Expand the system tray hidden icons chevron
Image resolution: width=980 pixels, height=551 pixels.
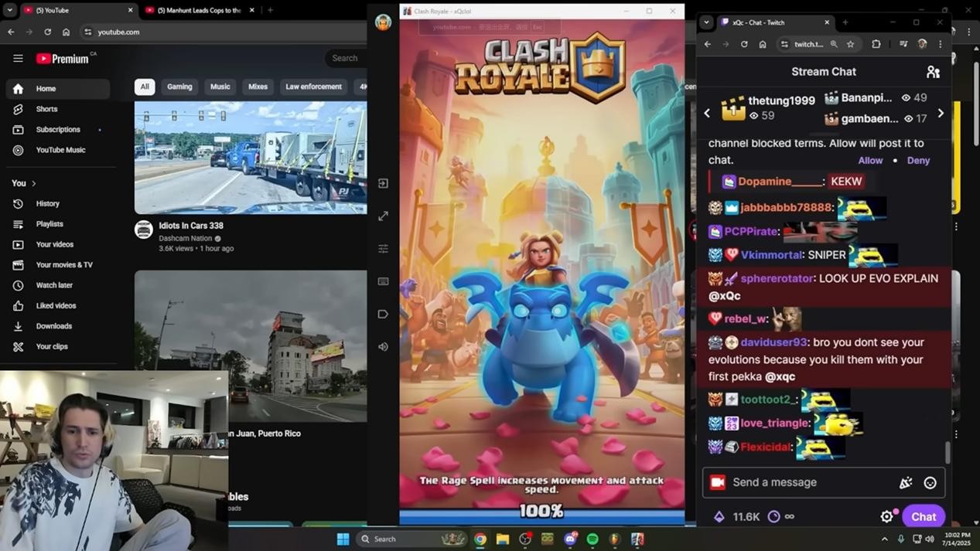[885, 539]
